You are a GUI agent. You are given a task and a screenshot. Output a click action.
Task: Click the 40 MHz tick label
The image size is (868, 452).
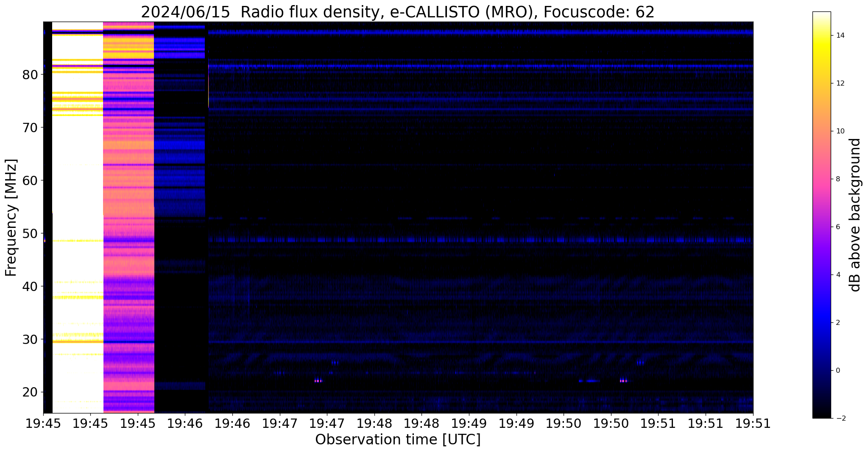(x=30, y=286)
